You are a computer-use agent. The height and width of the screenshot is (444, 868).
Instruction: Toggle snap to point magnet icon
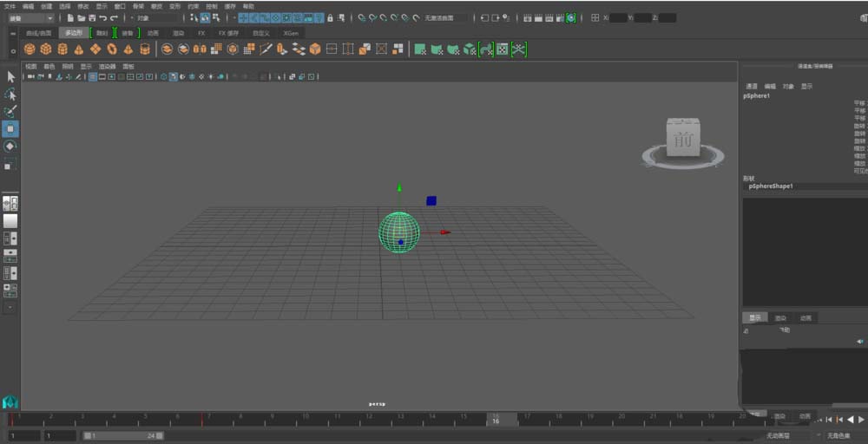click(384, 18)
